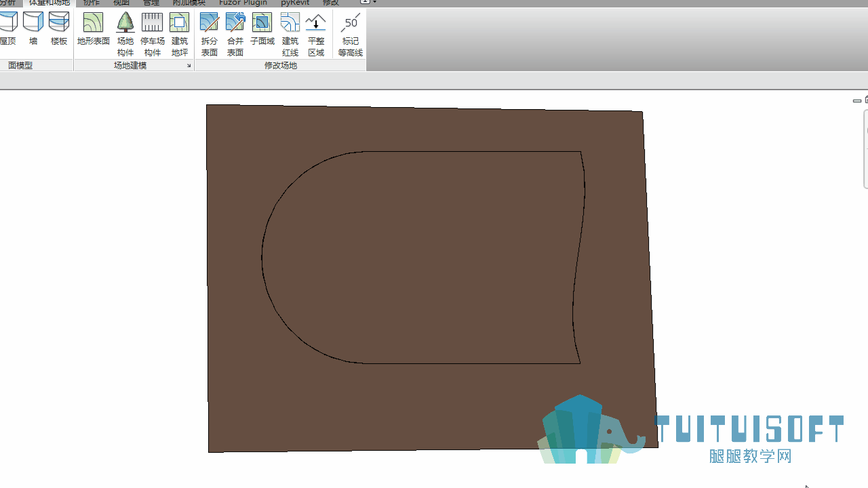This screenshot has height=488, width=868.
Task: Select the 地形表面 toposurface tool
Action: [93, 29]
